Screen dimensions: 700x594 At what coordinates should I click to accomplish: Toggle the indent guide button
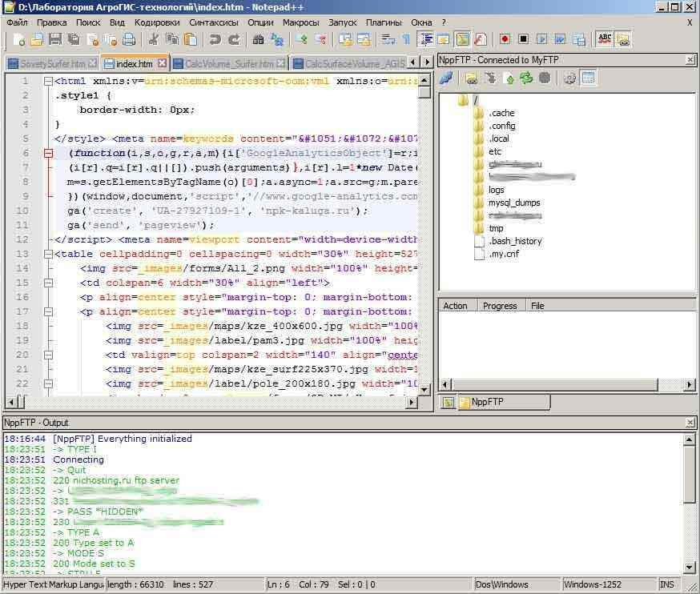(x=426, y=40)
